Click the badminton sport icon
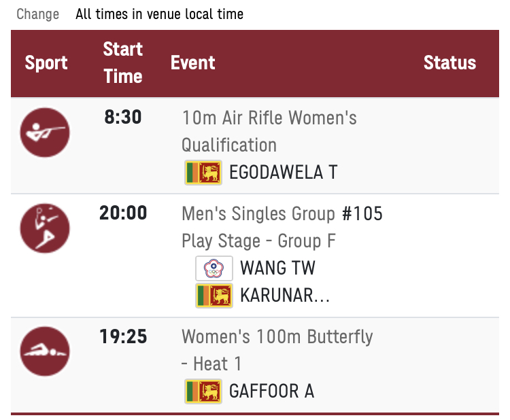 pos(45,228)
